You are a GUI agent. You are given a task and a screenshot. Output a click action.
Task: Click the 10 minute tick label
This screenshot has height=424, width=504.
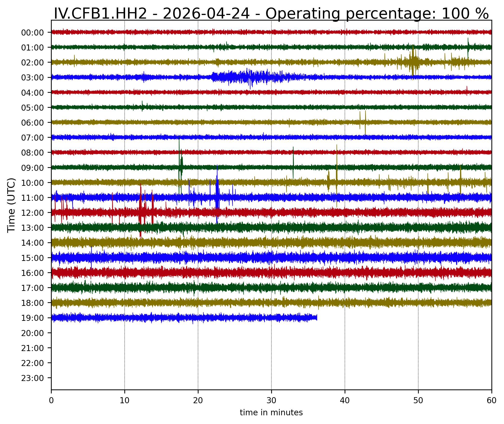[125, 401]
